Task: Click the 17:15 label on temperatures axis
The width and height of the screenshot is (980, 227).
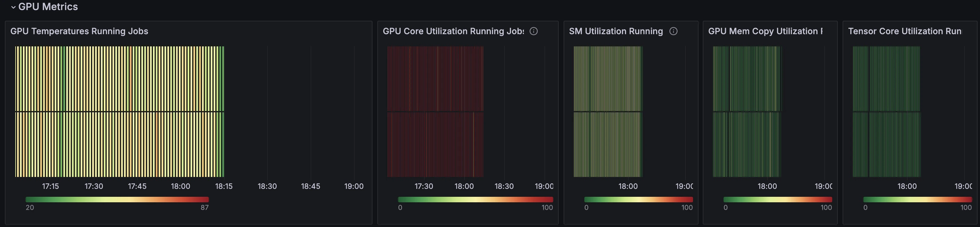Action: click(50, 186)
